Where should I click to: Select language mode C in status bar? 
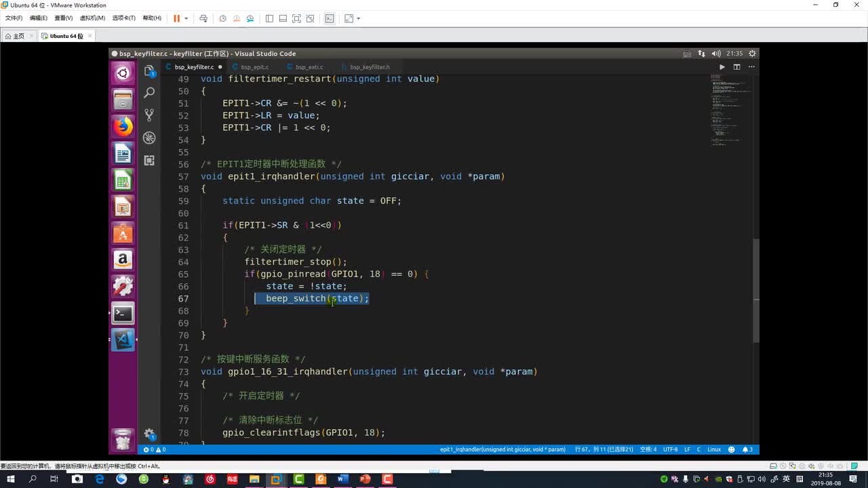(698, 449)
